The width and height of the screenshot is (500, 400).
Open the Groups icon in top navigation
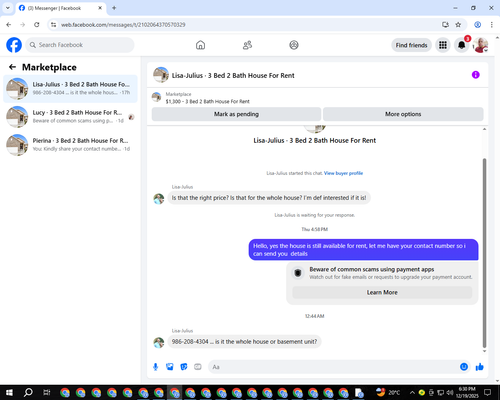click(x=294, y=45)
